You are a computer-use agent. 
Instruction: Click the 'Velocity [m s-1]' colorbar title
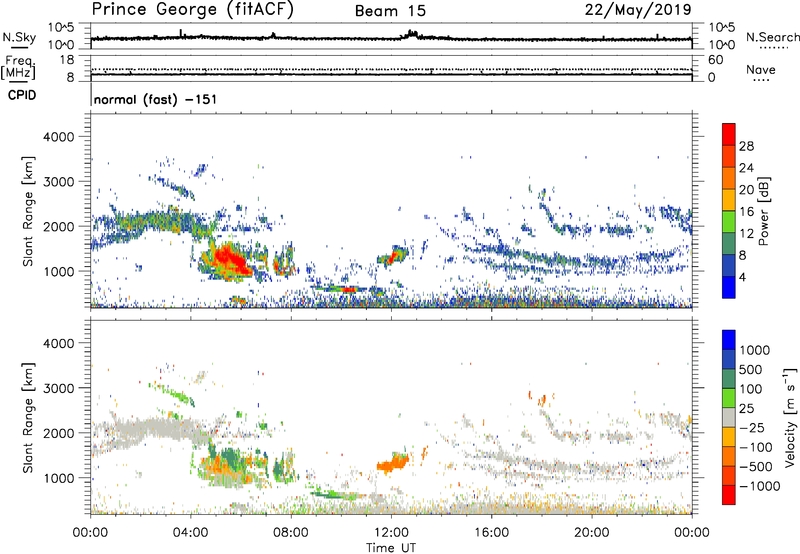point(790,417)
